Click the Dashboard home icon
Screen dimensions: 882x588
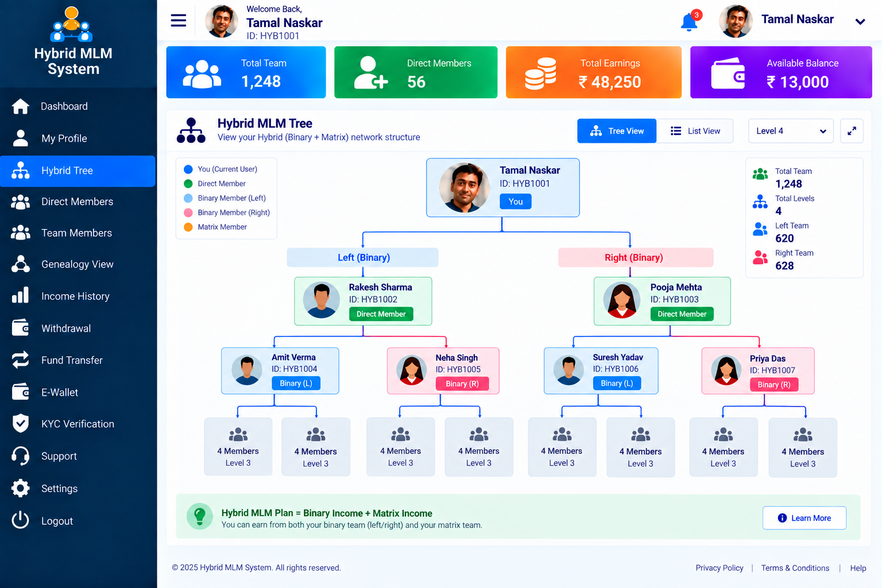point(20,106)
